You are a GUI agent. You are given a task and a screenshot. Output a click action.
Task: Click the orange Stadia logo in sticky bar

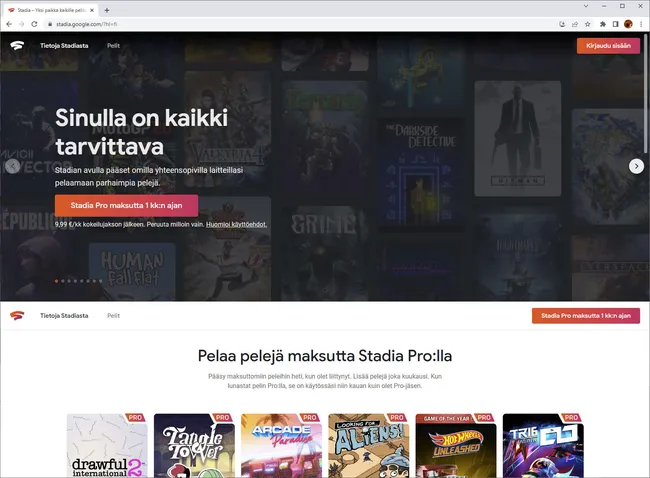click(x=17, y=315)
